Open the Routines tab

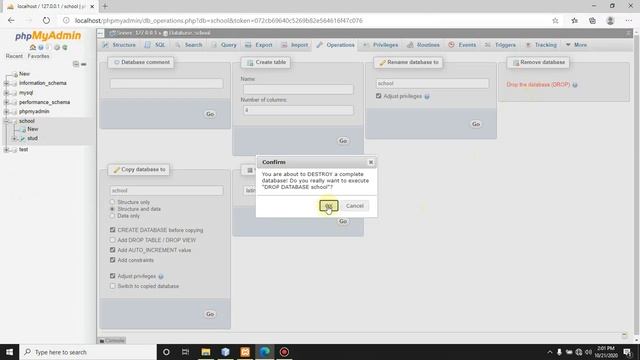pyautogui.click(x=423, y=45)
